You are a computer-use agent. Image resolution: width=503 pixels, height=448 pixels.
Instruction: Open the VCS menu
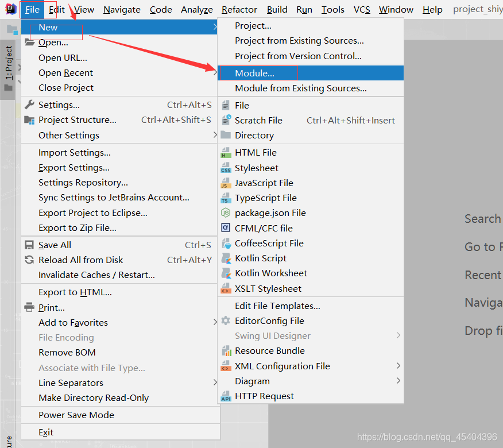click(x=362, y=10)
